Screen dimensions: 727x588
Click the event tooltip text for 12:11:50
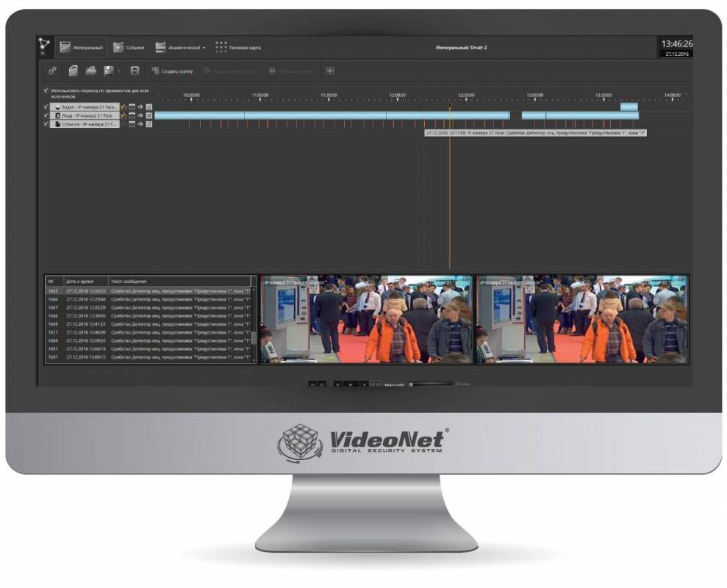[x=536, y=133]
